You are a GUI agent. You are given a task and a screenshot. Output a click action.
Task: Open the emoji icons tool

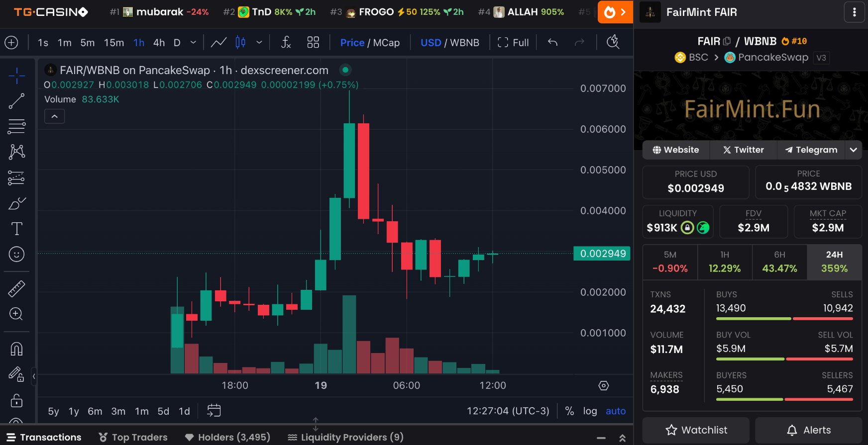tap(16, 255)
